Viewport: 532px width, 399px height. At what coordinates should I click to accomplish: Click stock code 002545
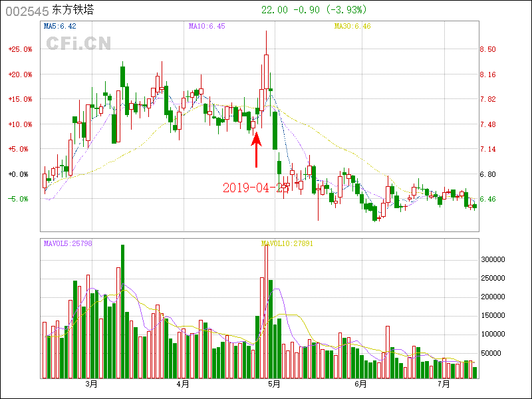coord(27,11)
